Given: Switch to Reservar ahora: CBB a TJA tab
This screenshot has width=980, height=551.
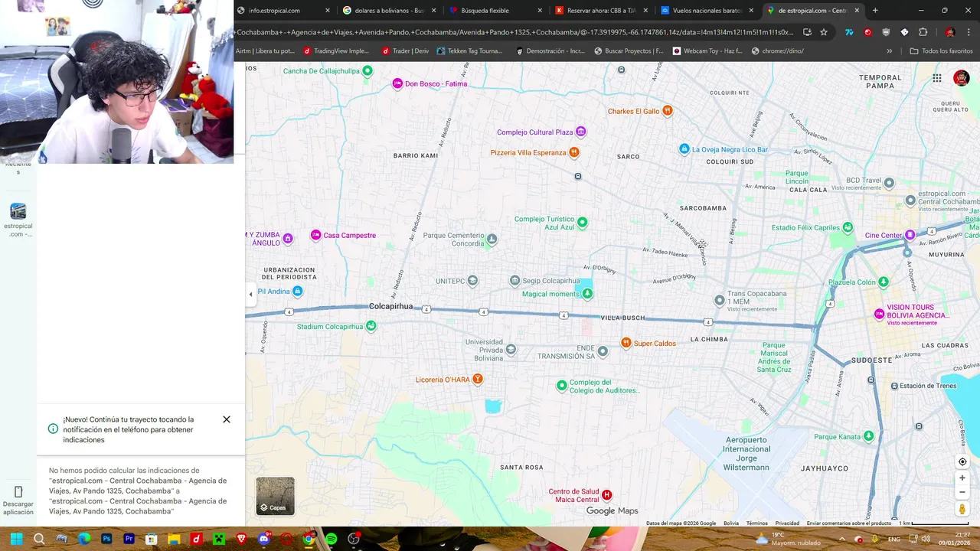Looking at the screenshot, I should (601, 11).
